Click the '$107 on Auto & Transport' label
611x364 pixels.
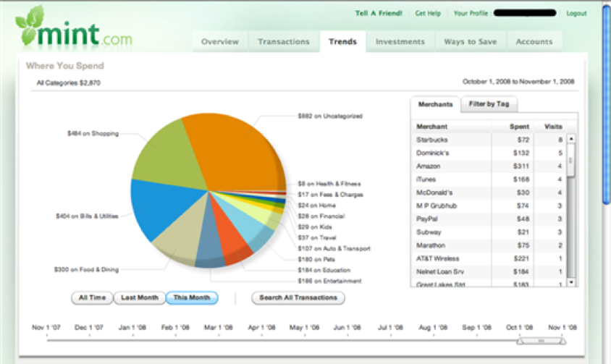(x=334, y=249)
